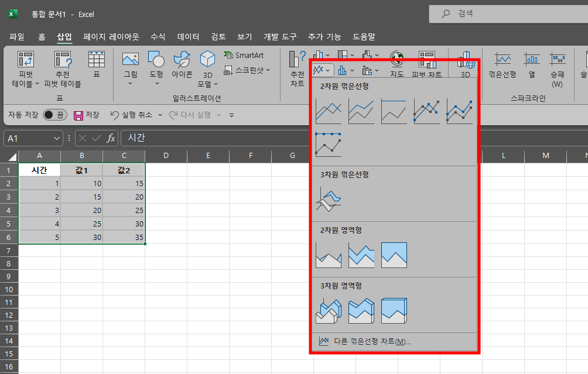Click 다시 실행 redo button
588x374 pixels.
pos(190,115)
